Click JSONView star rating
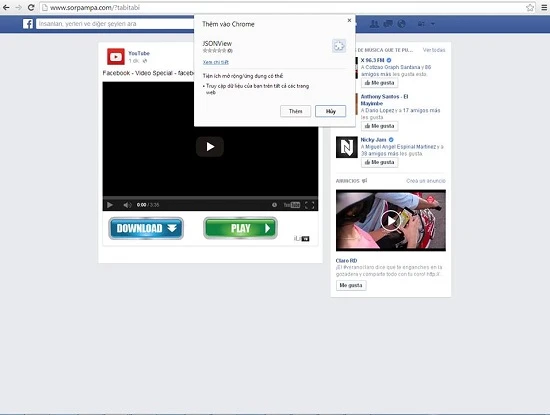The height and width of the screenshot is (415, 550). [217, 51]
